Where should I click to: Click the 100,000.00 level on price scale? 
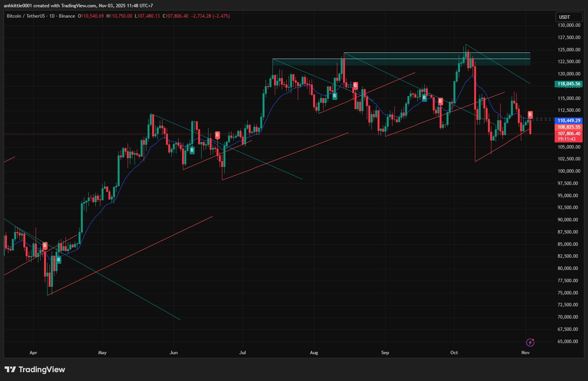[568, 171]
